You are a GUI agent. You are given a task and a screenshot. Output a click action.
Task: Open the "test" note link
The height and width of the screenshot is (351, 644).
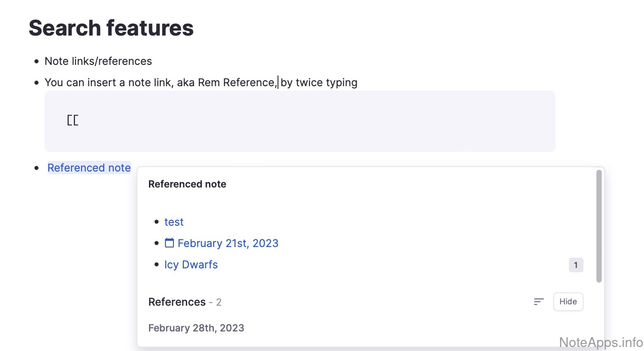[174, 222]
